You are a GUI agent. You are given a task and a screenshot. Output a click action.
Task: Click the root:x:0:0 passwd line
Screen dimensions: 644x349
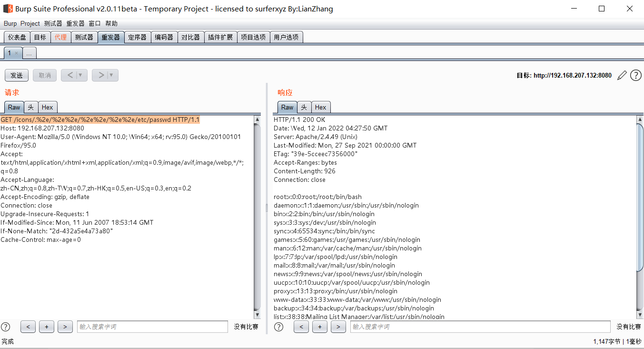coord(317,197)
